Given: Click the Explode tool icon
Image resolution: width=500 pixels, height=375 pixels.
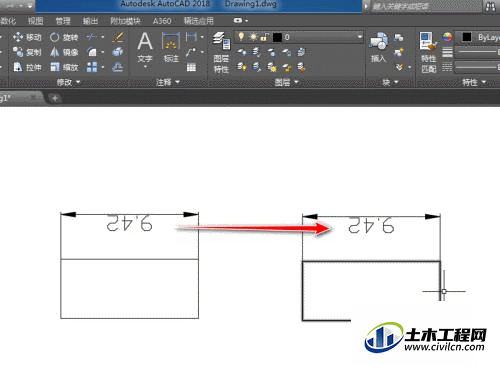Looking at the screenshot, I should 118,52.
